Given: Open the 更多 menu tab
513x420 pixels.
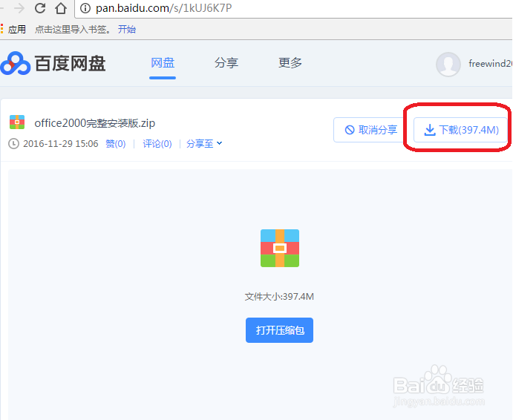Looking at the screenshot, I should 290,63.
